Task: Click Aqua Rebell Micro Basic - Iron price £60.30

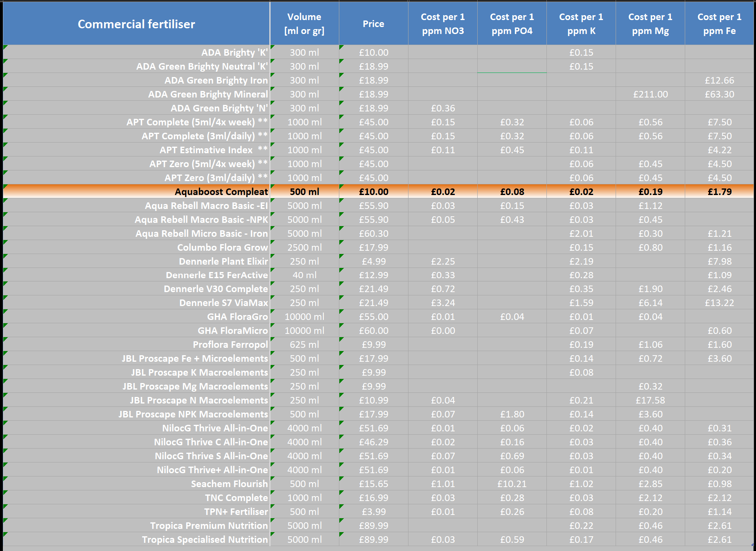Action: click(x=374, y=234)
